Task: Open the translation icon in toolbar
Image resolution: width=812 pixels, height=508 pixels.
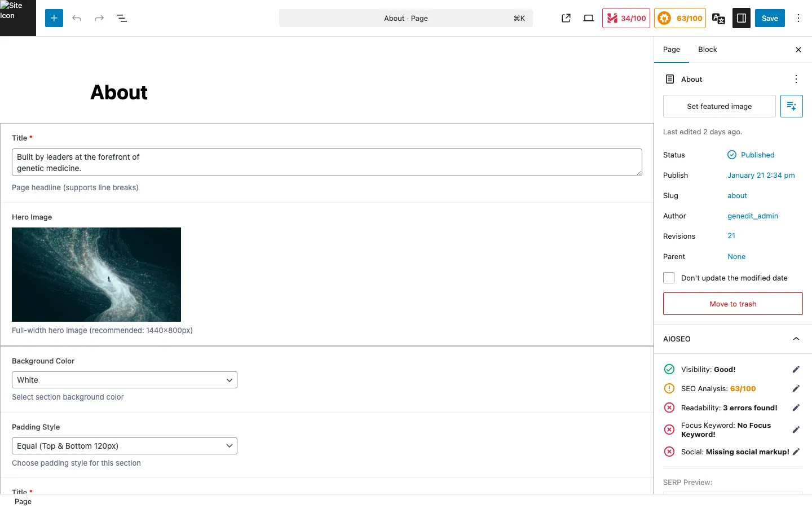Action: (x=718, y=18)
